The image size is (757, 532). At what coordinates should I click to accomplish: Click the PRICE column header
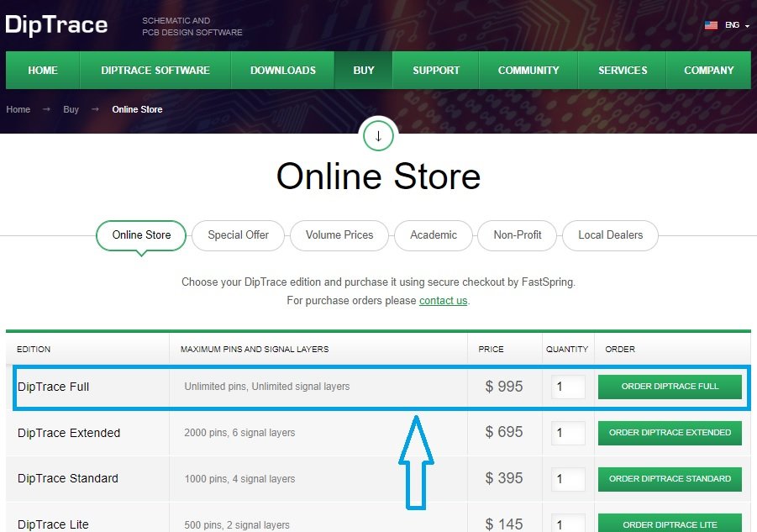[x=491, y=350]
